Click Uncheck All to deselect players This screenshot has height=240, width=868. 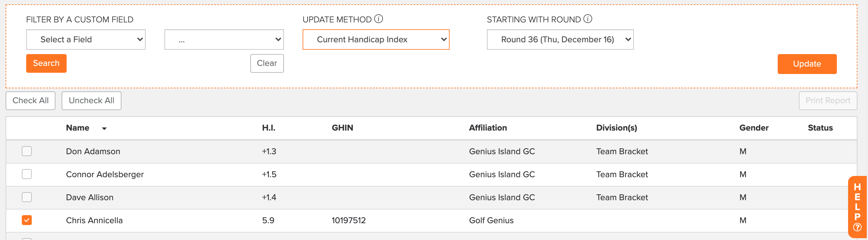[91, 100]
